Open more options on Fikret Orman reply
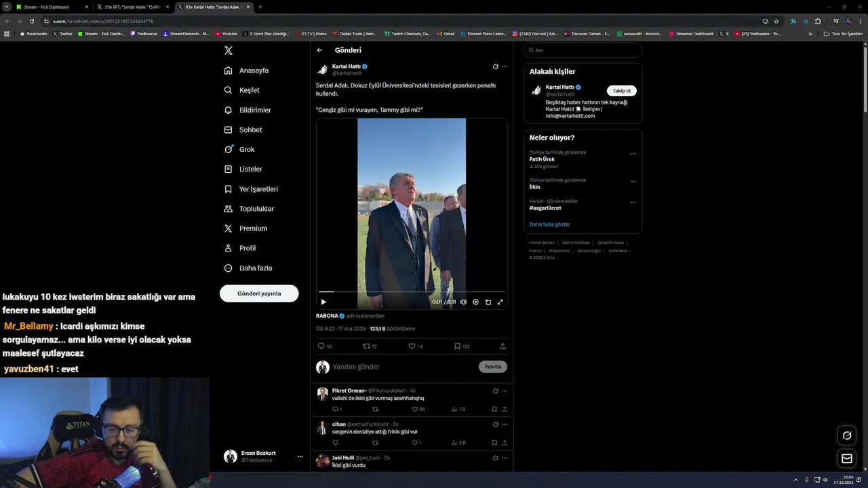This screenshot has width=868, height=488. pos(505,391)
